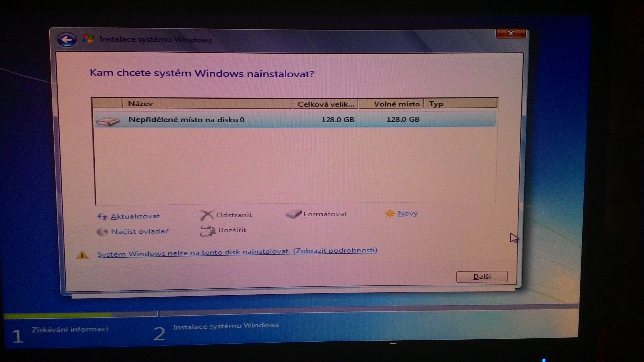Click the Windows flag logo in title bar
Screen dimensions: 644x362
point(88,39)
